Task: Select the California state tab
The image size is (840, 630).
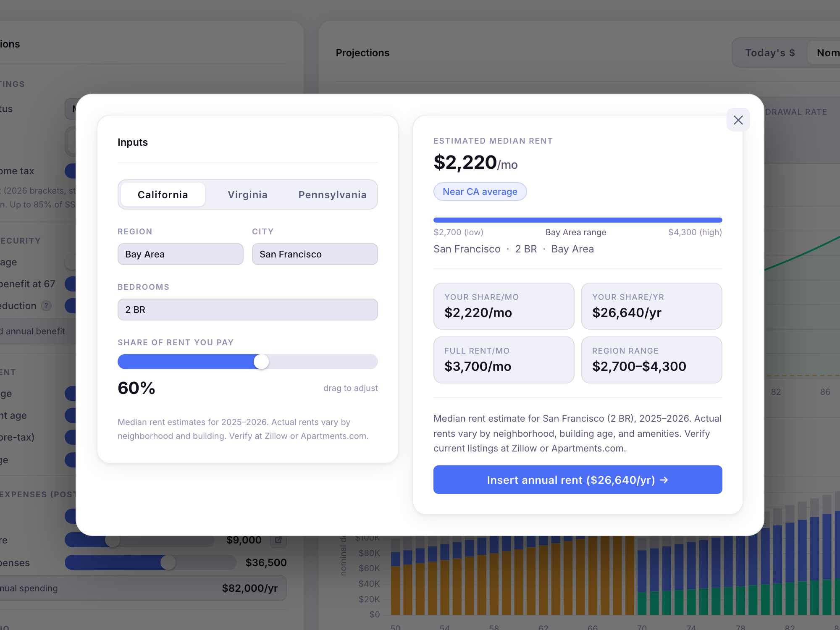Action: [163, 195]
